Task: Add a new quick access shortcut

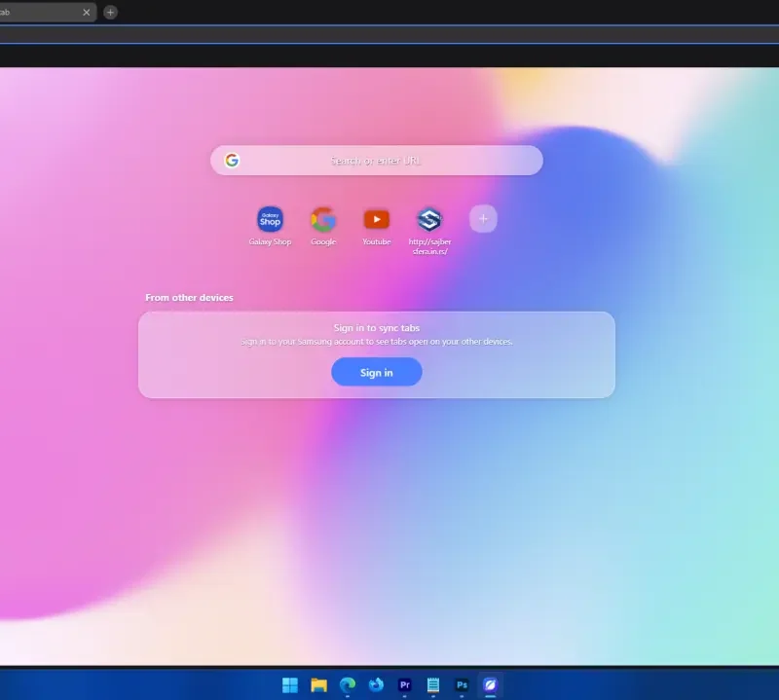Action: click(x=483, y=219)
